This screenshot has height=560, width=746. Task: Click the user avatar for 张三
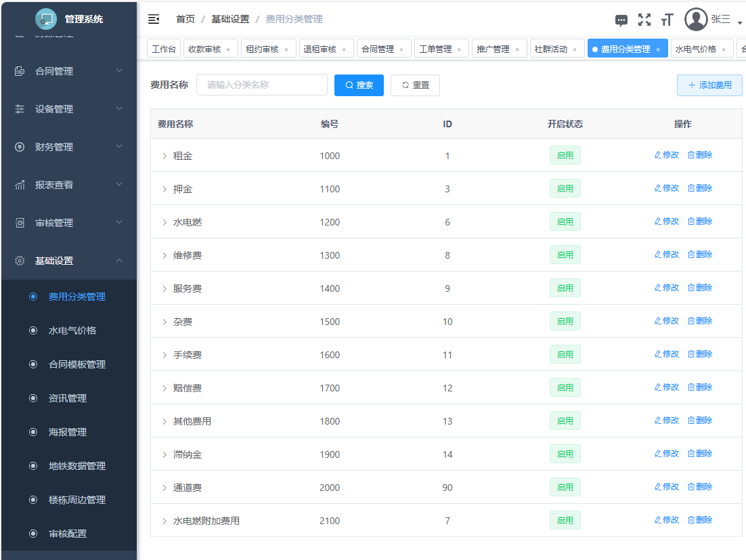(696, 20)
